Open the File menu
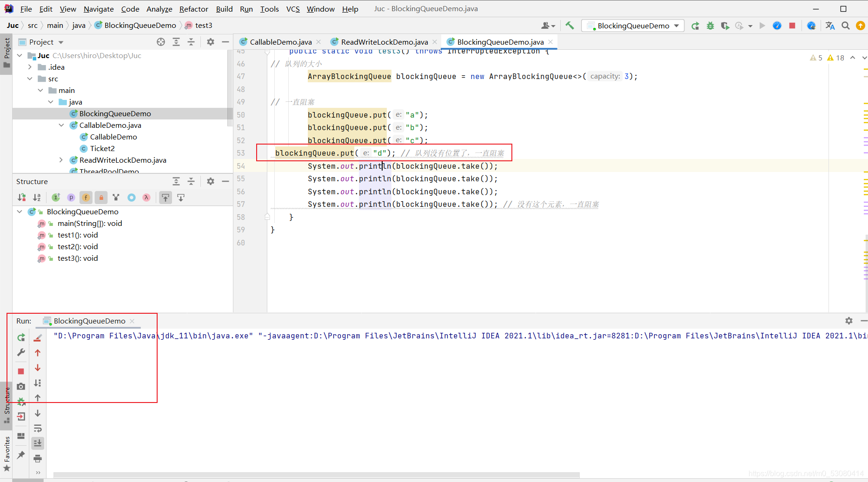 coord(26,9)
